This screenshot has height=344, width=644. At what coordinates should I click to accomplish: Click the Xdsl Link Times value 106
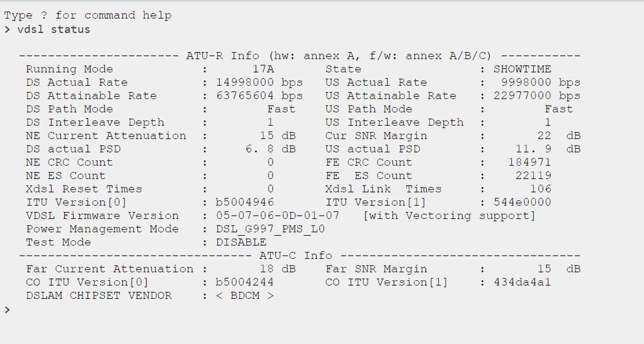540,189
